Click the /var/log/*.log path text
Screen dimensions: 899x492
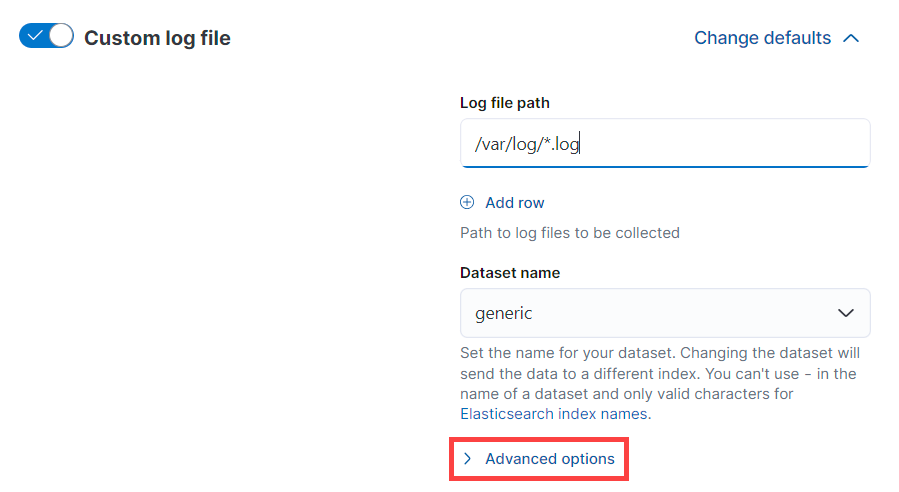point(527,143)
